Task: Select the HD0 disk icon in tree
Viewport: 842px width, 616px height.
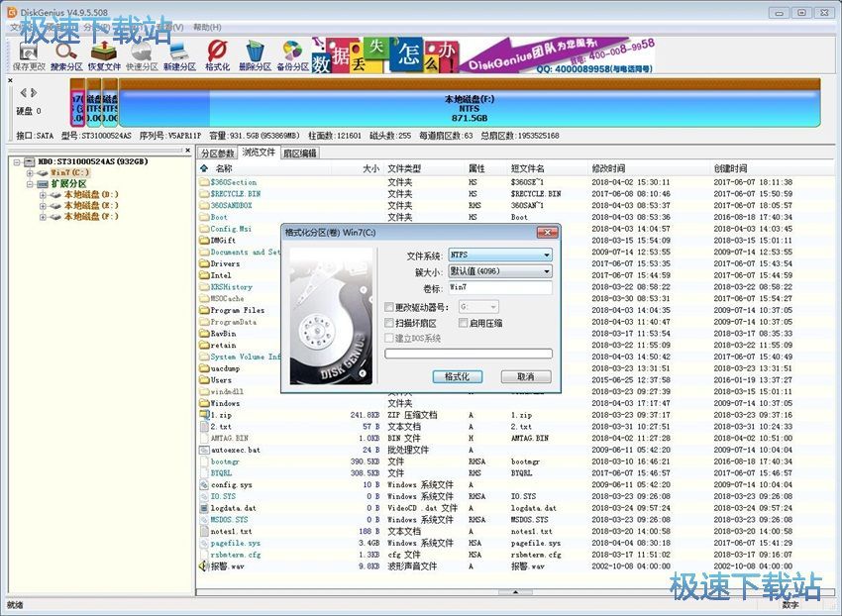Action: tap(30, 161)
